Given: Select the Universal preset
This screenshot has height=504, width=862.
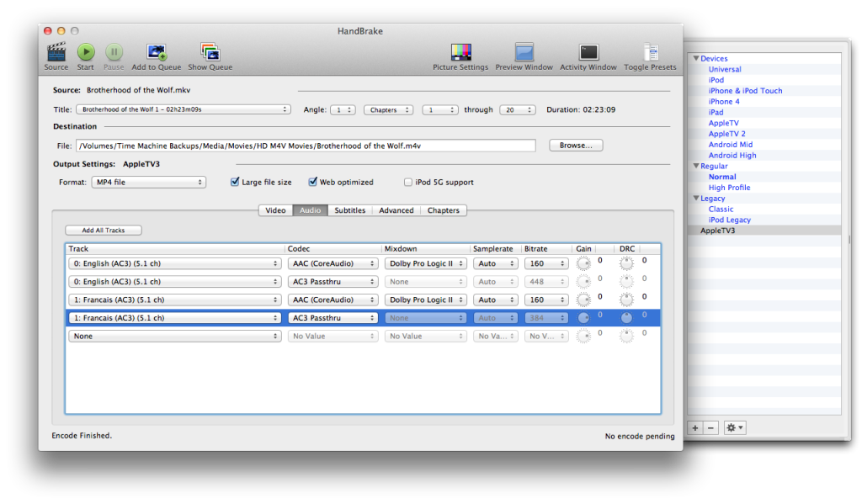Looking at the screenshot, I should [x=725, y=69].
